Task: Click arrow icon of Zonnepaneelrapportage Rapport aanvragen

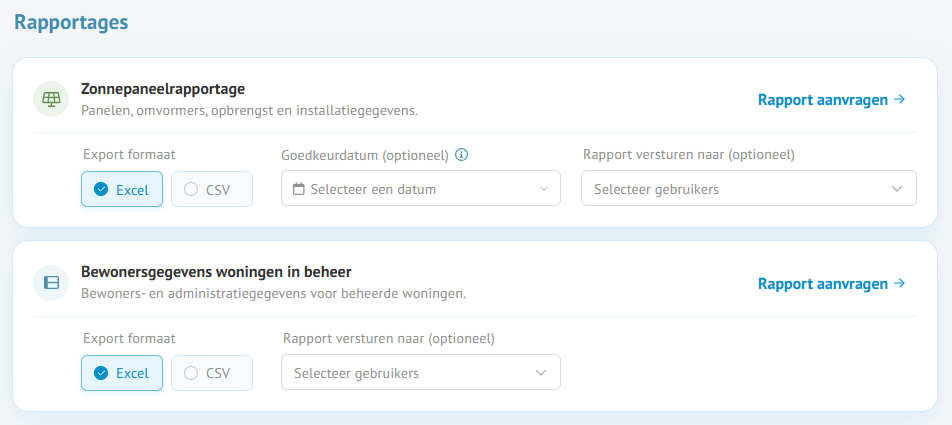Action: tap(900, 100)
